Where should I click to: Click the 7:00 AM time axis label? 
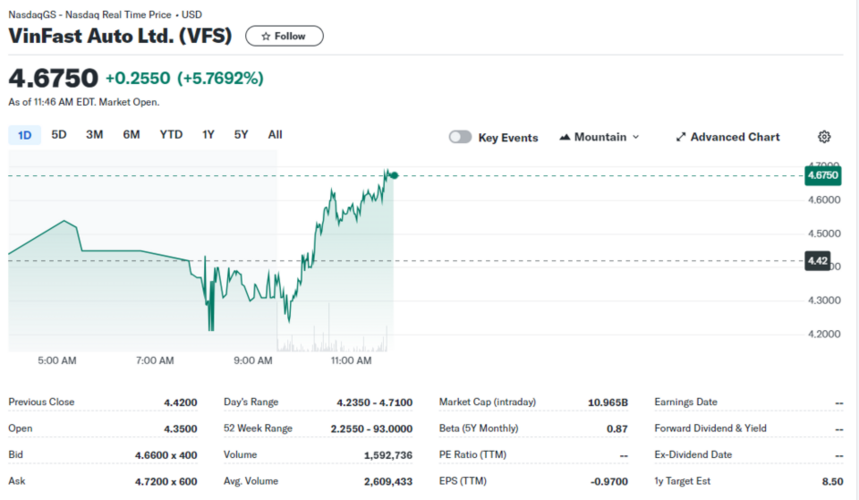(x=154, y=360)
